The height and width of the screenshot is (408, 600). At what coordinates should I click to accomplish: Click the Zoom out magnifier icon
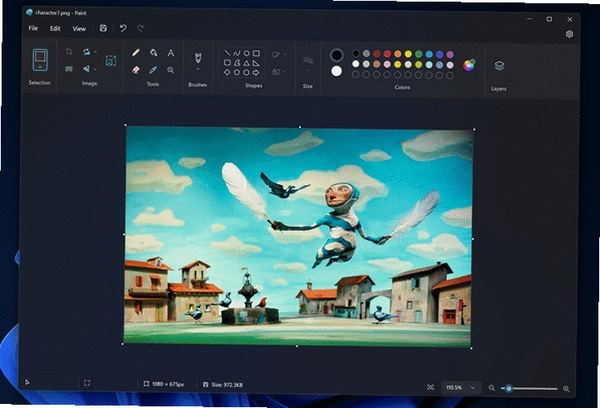492,388
